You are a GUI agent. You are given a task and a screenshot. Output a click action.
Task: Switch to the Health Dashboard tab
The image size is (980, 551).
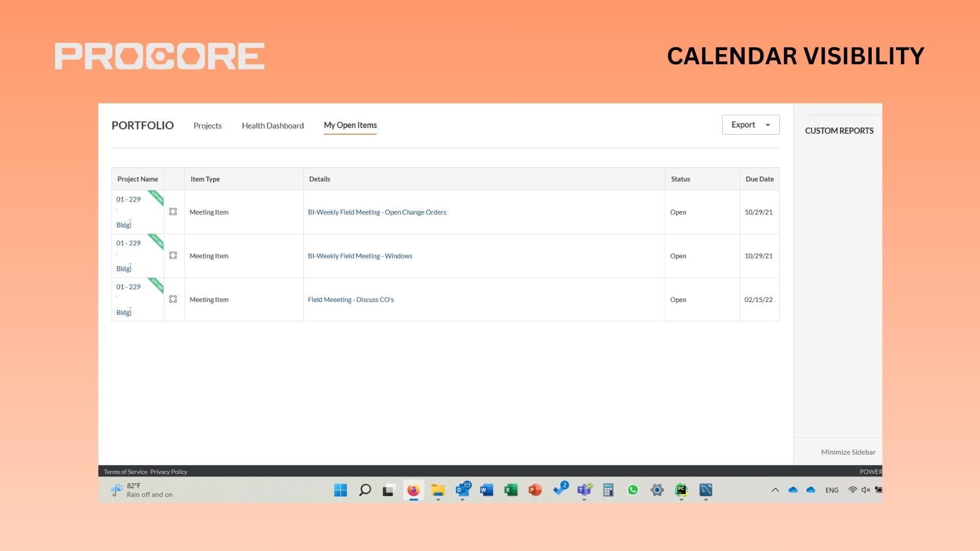coord(273,126)
